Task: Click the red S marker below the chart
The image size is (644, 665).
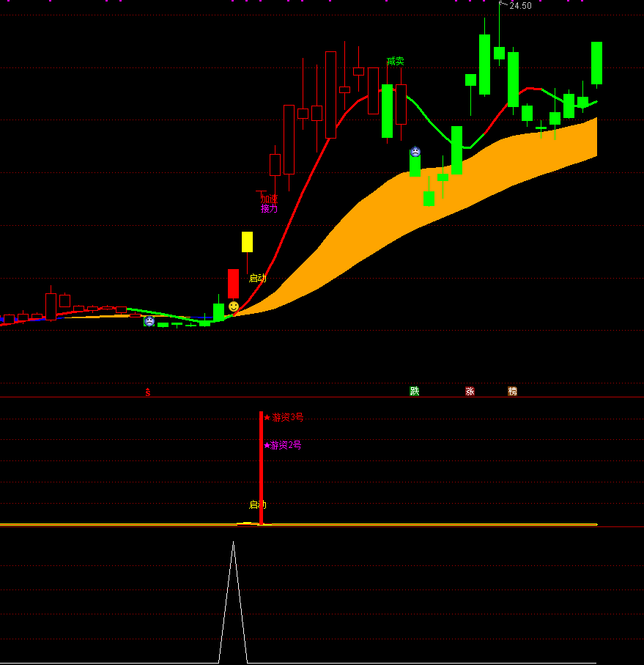Action: (148, 392)
